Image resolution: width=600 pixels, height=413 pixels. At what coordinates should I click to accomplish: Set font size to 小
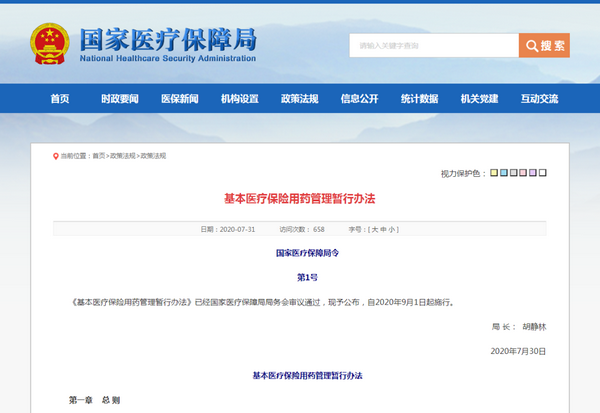coord(392,230)
